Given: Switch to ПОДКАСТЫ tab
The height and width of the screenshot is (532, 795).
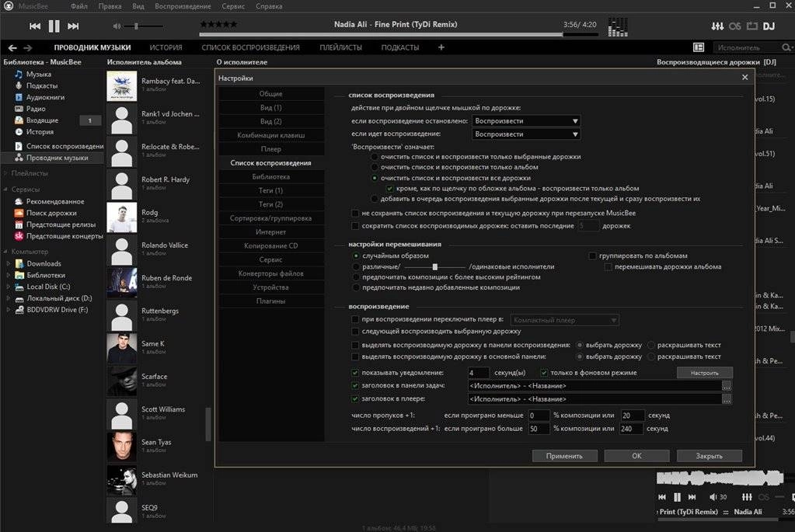Looking at the screenshot, I should (400, 47).
